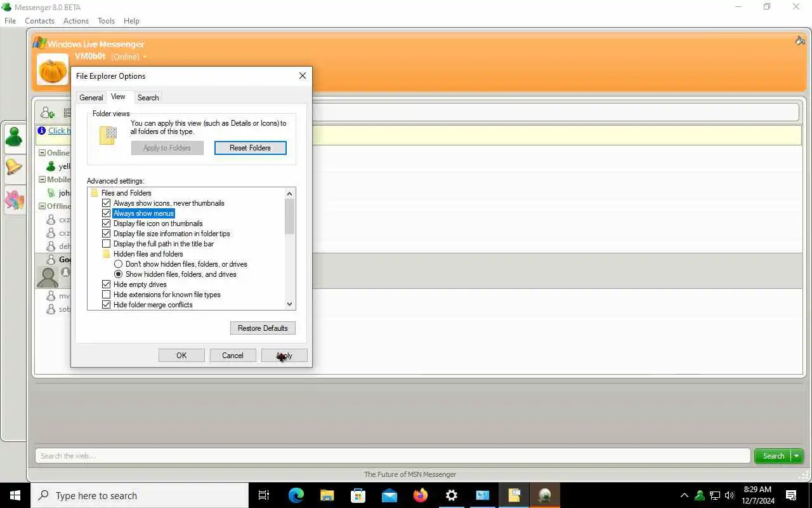
Task: Toggle the Always show menus checkbox
Action: click(107, 213)
